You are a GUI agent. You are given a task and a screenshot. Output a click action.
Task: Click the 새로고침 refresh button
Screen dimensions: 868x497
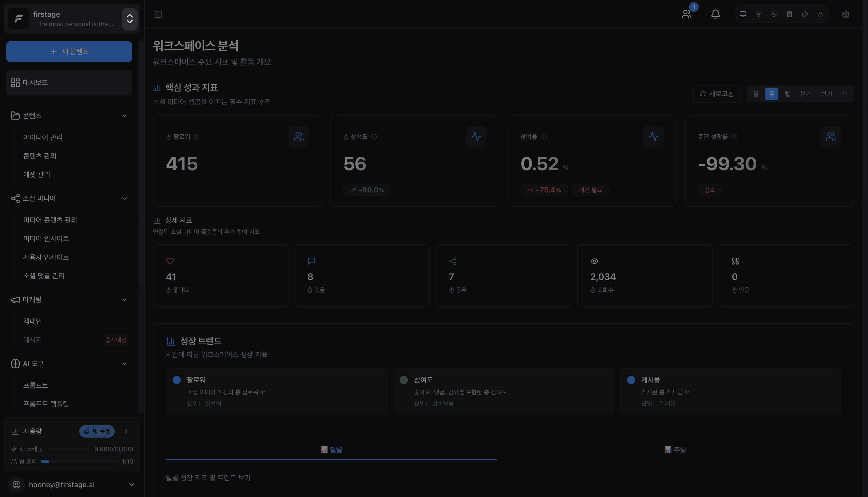pos(717,94)
